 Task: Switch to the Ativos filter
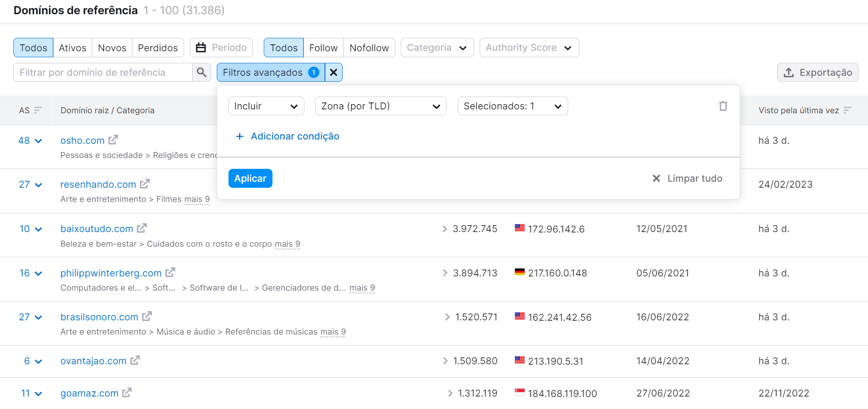(x=72, y=47)
